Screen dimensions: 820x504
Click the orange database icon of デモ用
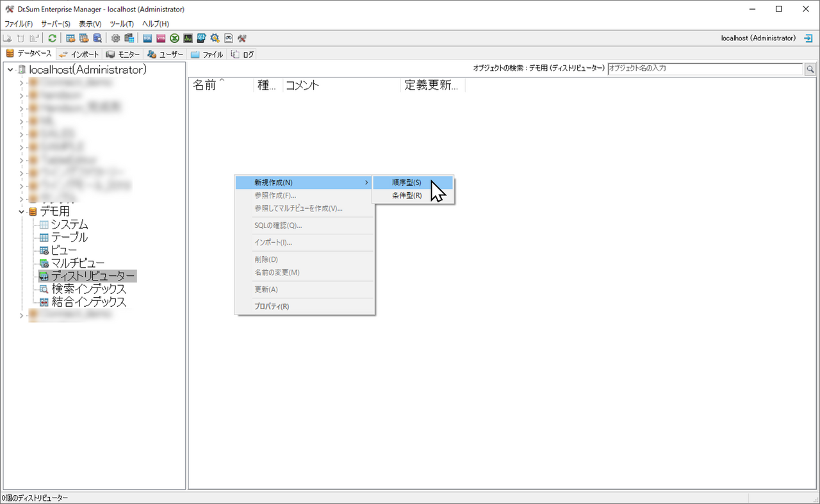(33, 211)
